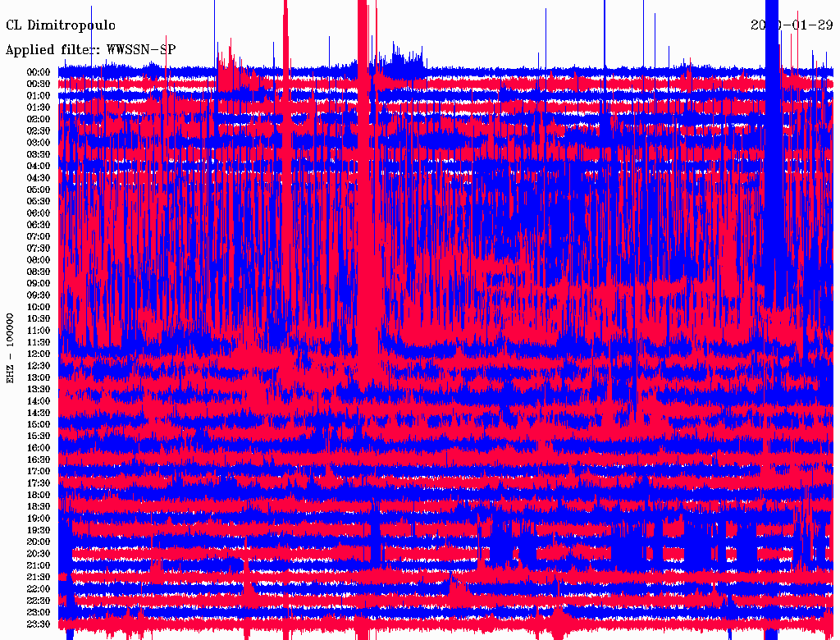Click the 03:00 time marker
The width and height of the screenshot is (840, 640).
(x=39, y=142)
